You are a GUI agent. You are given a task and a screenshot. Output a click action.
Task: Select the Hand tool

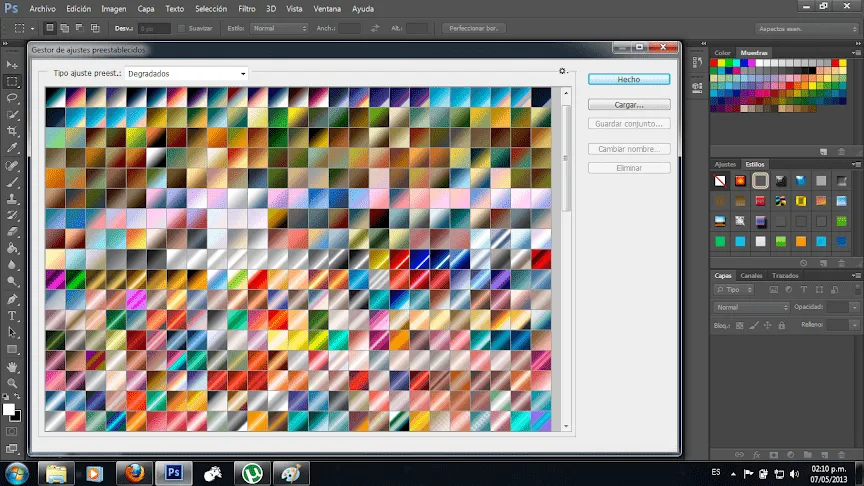pos(12,367)
